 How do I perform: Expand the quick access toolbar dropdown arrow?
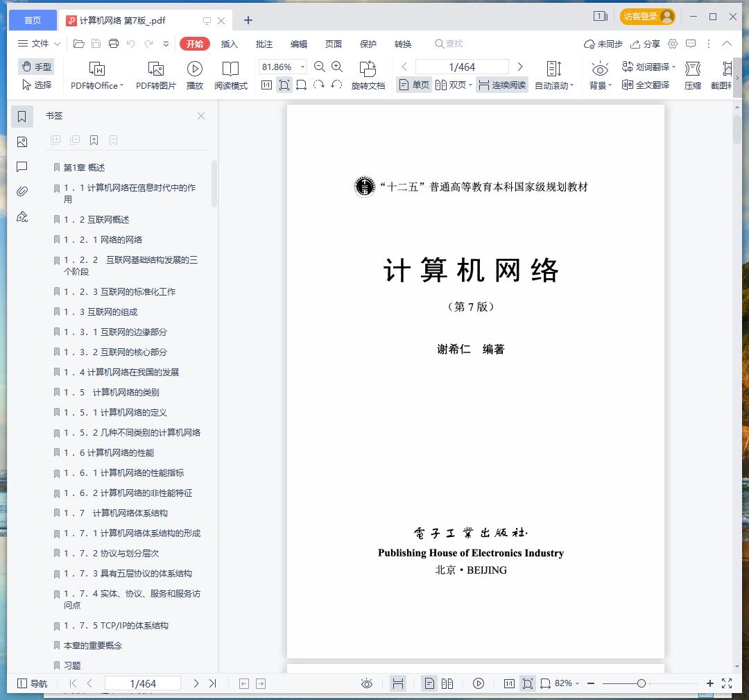pyautogui.click(x=166, y=44)
